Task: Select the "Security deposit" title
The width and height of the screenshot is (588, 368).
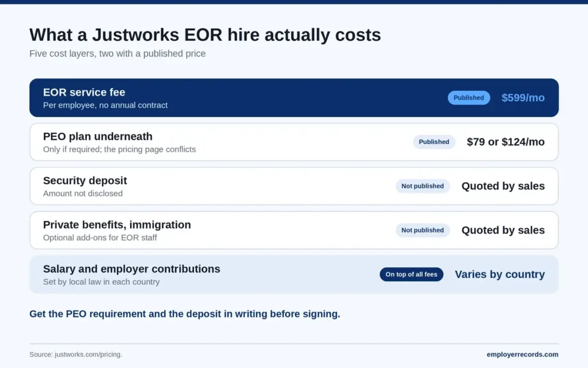Action: pyautogui.click(x=85, y=181)
